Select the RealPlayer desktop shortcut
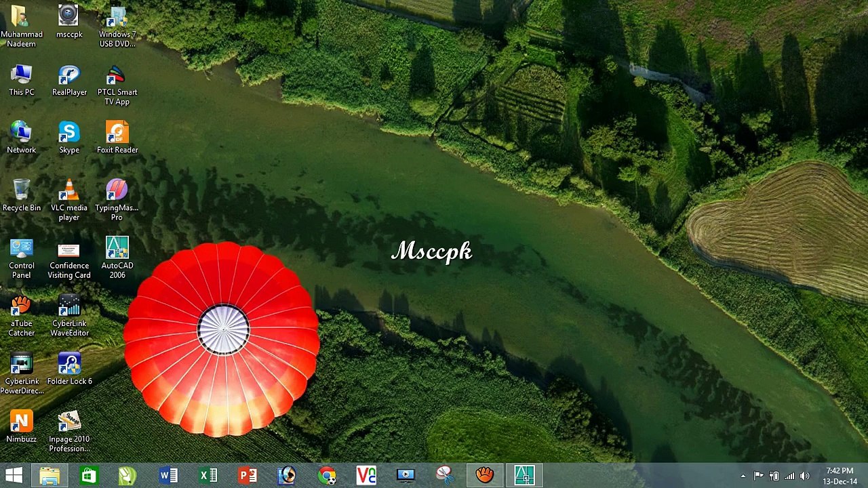The height and width of the screenshot is (488, 868). click(x=69, y=81)
